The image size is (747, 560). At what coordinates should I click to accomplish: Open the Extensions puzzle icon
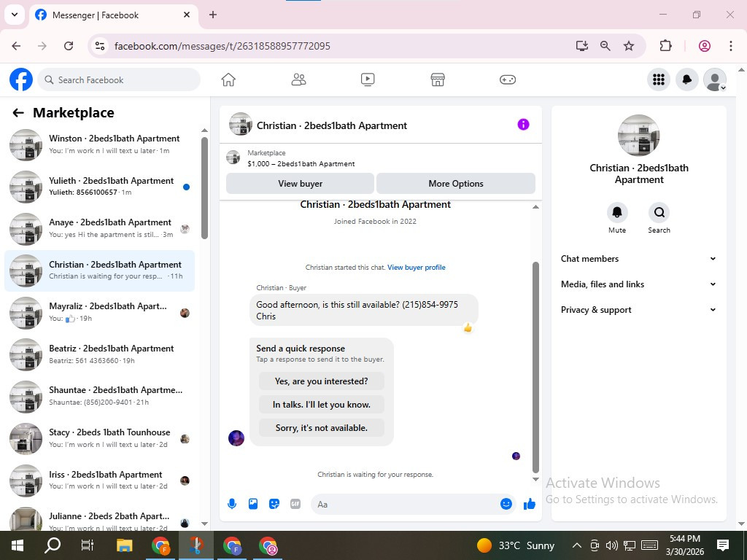click(665, 46)
